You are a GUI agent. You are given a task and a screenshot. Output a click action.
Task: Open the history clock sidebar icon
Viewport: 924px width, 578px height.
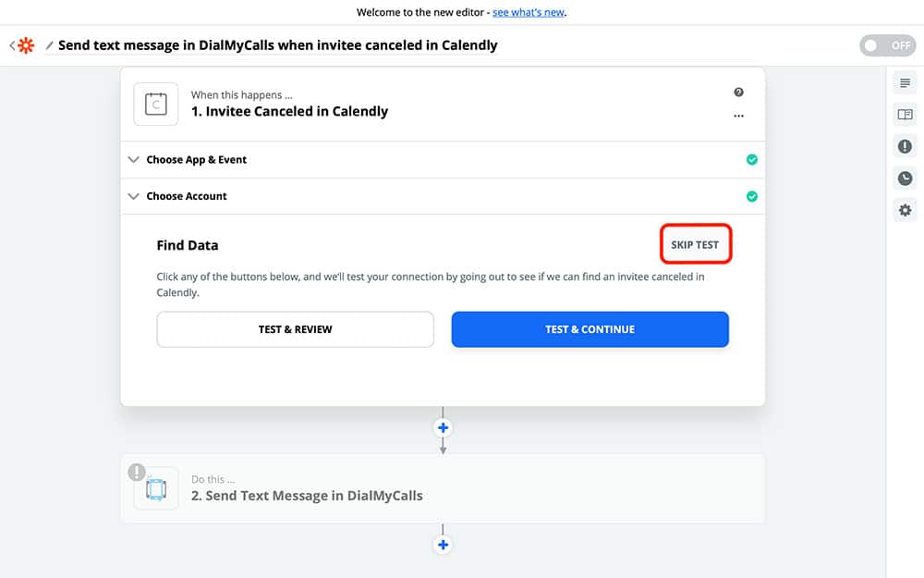(905, 178)
